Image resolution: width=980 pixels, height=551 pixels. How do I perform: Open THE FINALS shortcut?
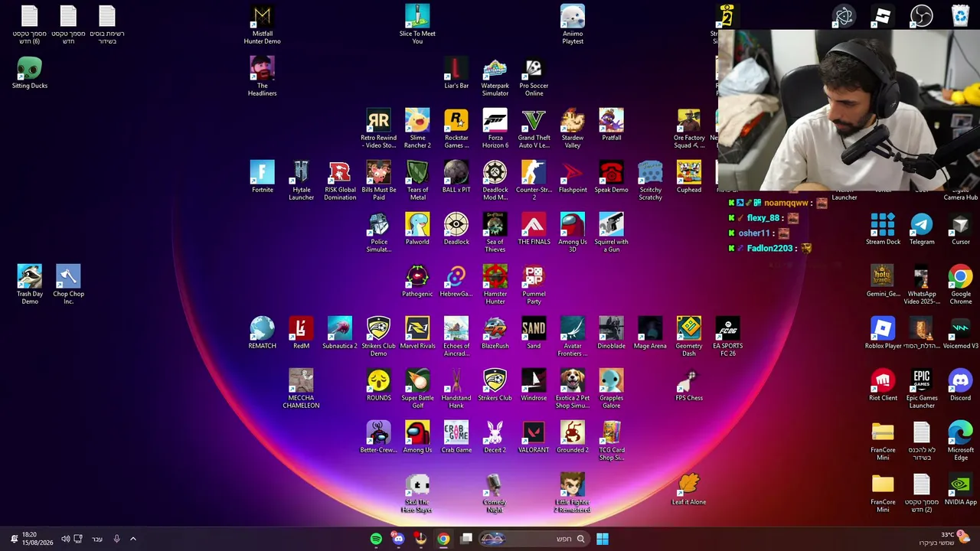[x=534, y=229]
